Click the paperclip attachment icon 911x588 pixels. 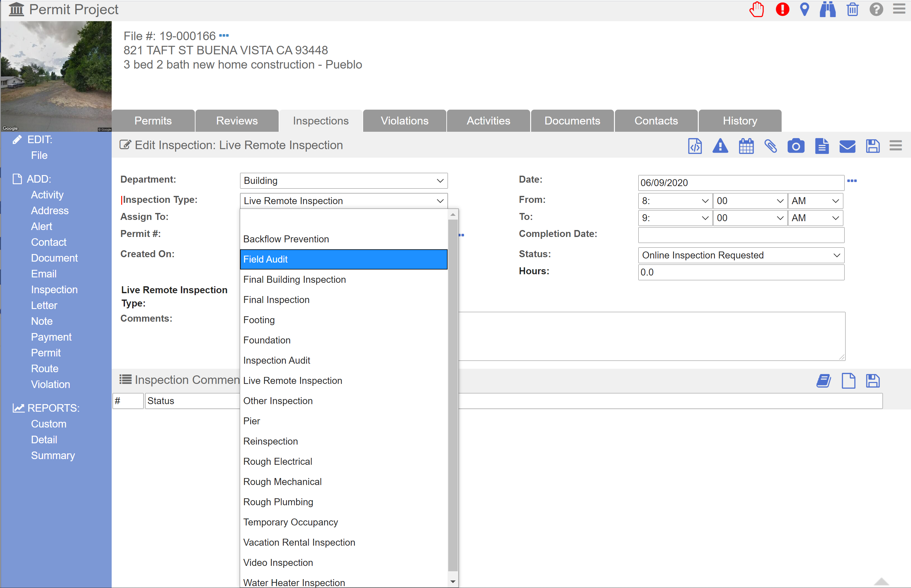point(770,146)
